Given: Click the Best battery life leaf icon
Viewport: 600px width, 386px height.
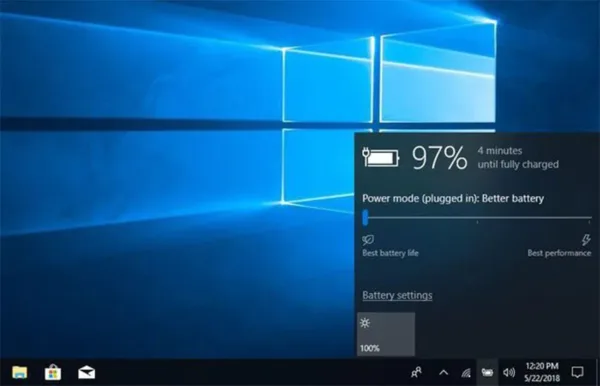Looking at the screenshot, I should click(x=368, y=240).
